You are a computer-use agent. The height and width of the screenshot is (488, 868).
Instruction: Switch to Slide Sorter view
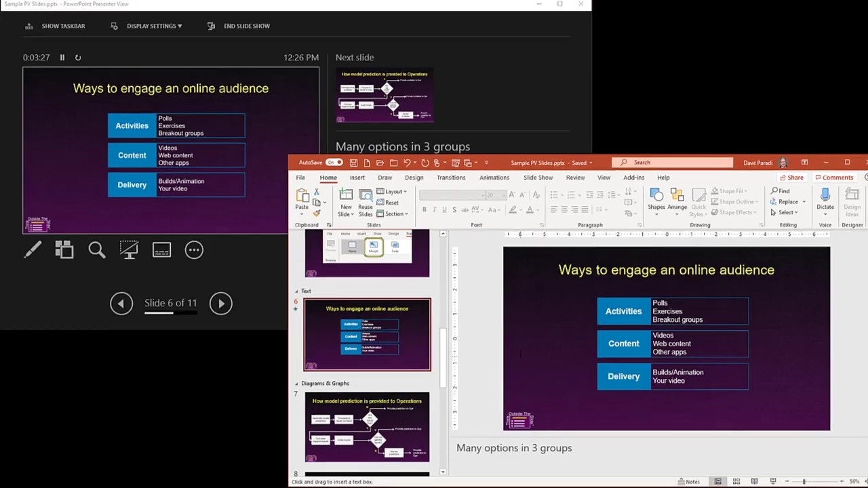[736, 481]
